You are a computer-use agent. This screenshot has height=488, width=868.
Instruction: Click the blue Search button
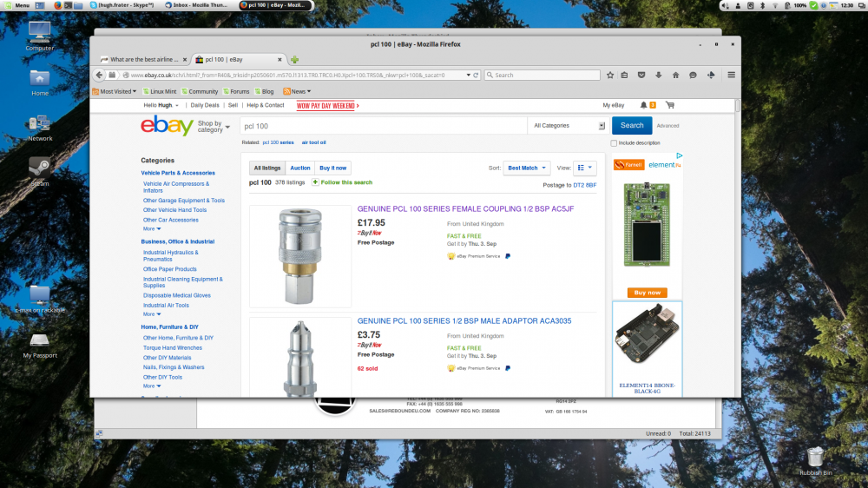pos(632,126)
